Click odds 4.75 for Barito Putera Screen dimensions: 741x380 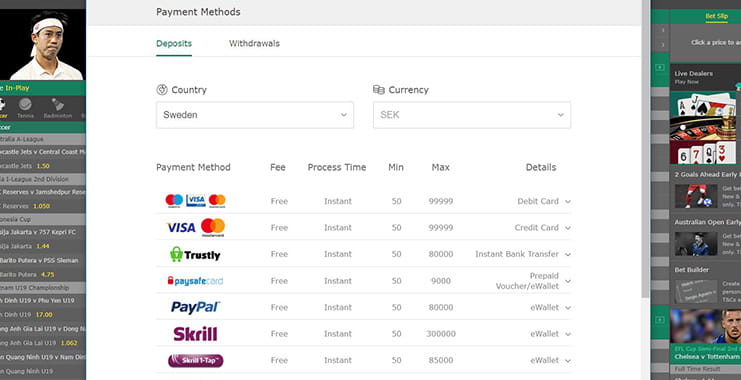(x=48, y=275)
